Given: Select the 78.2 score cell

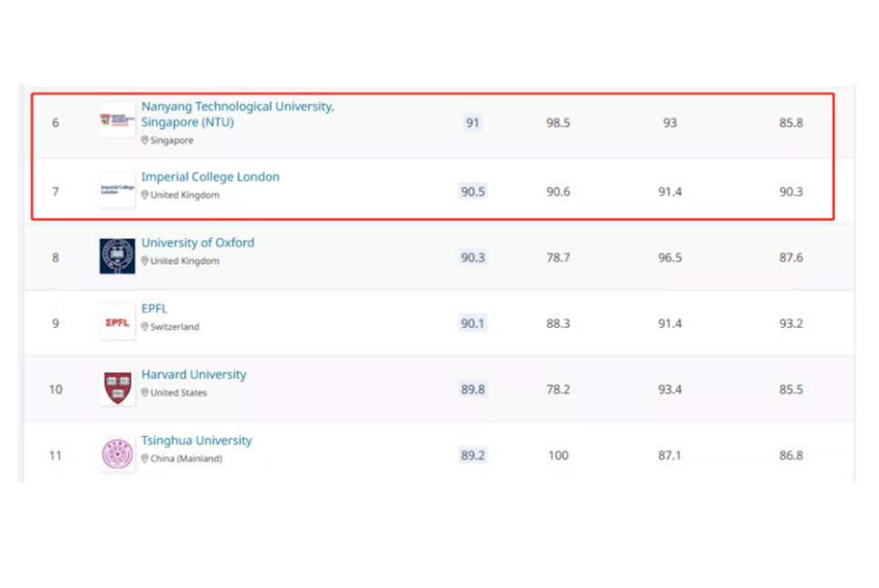Looking at the screenshot, I should [x=558, y=390].
